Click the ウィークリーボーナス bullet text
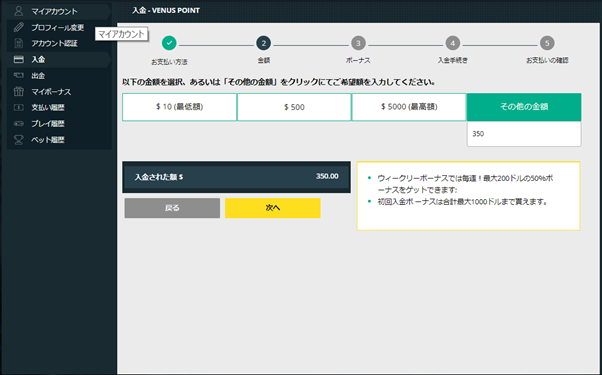Screen dimensions: 602x375 click(x=465, y=184)
